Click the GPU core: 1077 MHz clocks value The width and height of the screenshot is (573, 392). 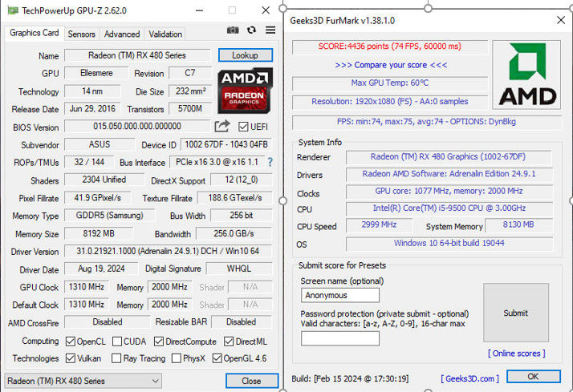coord(449,191)
